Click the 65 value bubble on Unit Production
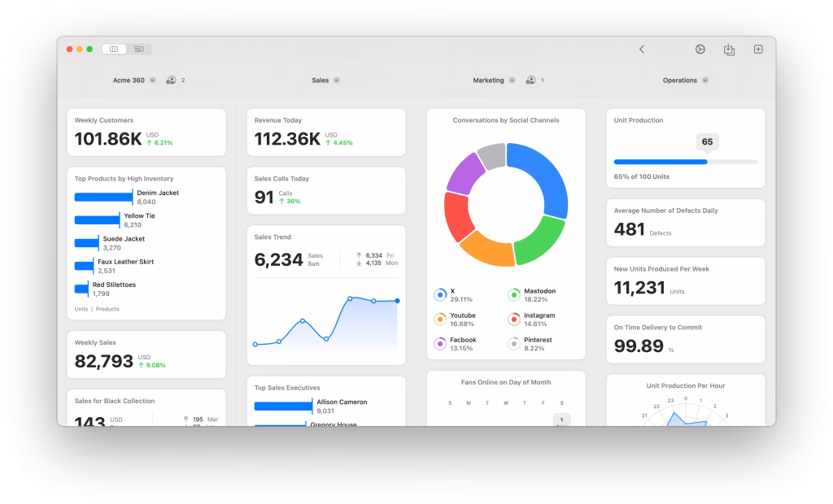Viewport: 833px width, 504px height. (707, 141)
